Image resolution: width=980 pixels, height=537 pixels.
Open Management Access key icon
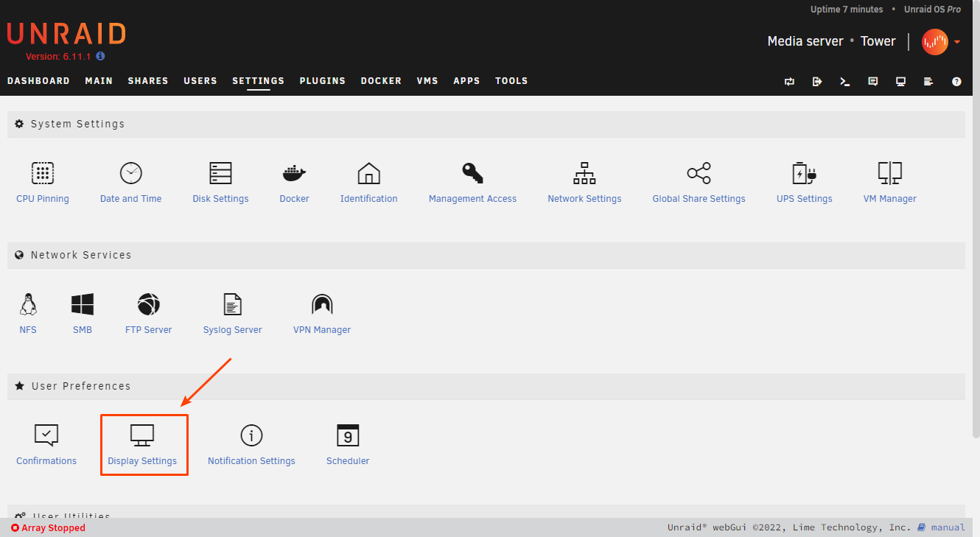(472, 173)
